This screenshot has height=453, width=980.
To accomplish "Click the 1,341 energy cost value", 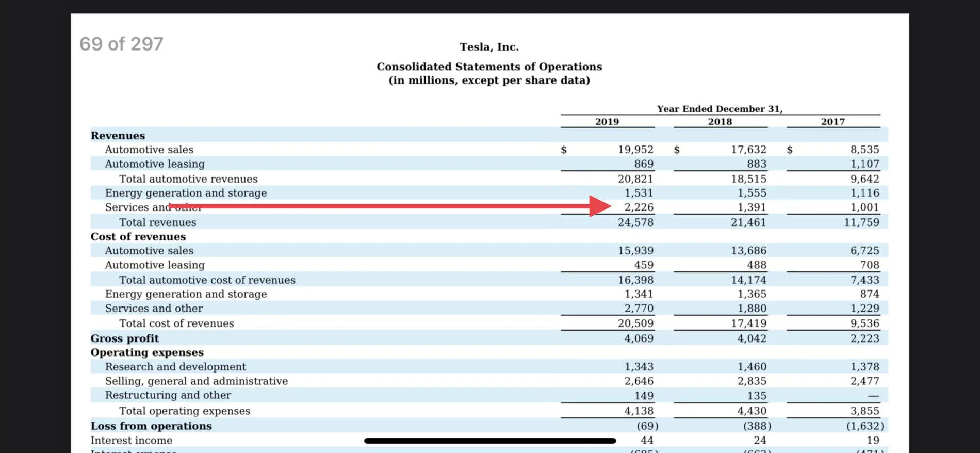I will [639, 294].
